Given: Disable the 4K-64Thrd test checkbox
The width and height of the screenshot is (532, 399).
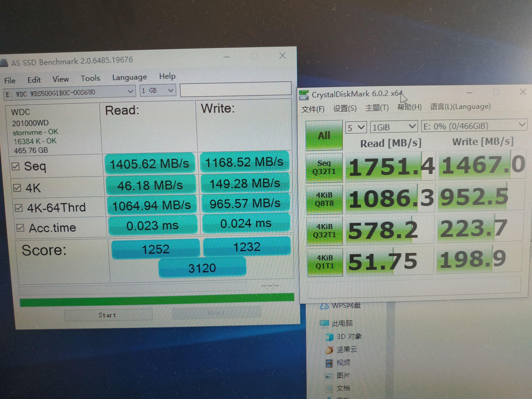Looking at the screenshot, I should click(18, 208).
